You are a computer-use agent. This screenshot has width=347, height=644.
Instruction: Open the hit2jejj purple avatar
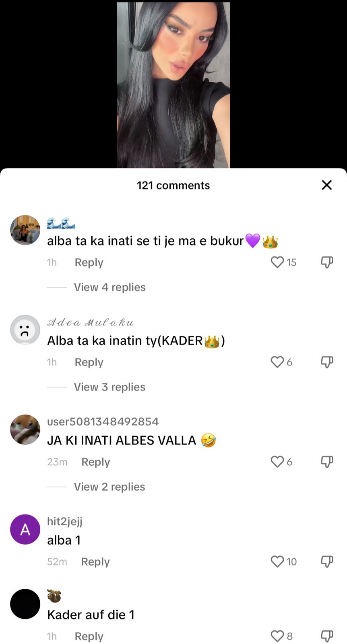25,529
